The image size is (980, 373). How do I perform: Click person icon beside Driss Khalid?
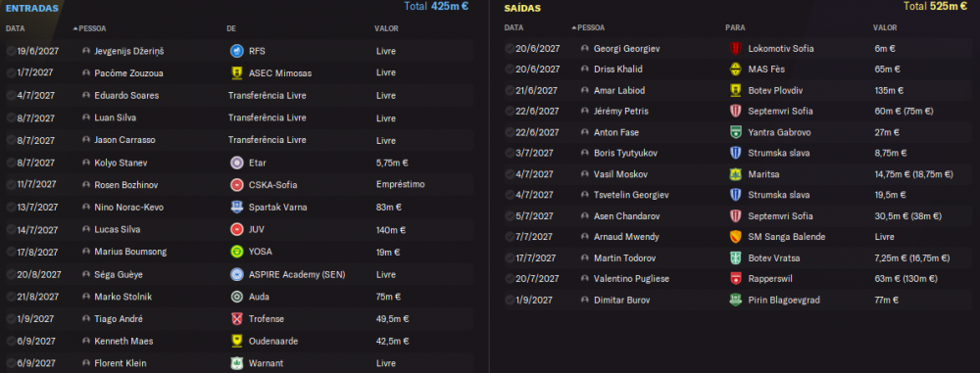[585, 70]
